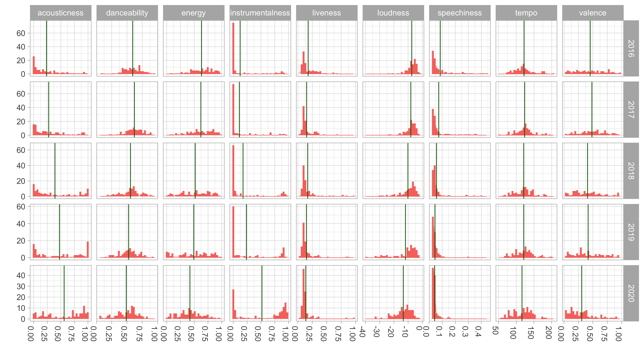Click the 0.2 tick label on speechiness axis
Viewport: 644px width, 358px height.
click(x=452, y=332)
